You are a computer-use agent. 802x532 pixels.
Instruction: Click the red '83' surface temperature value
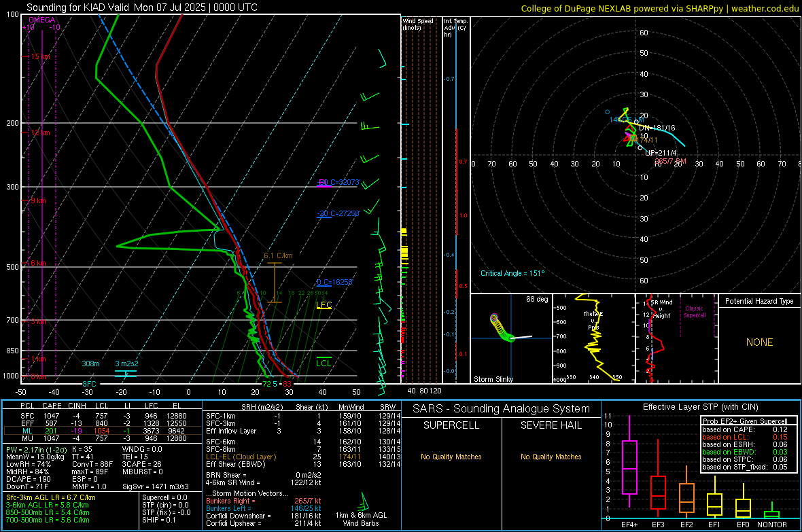pos(287,384)
